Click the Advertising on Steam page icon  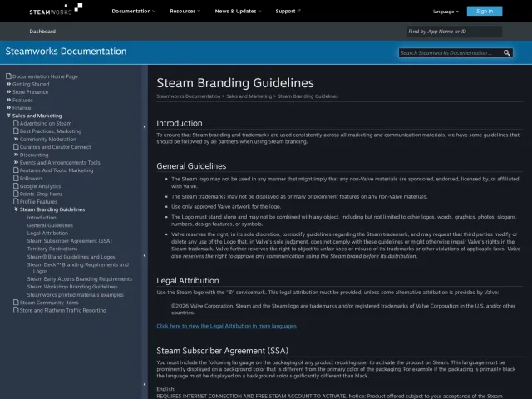click(16, 123)
